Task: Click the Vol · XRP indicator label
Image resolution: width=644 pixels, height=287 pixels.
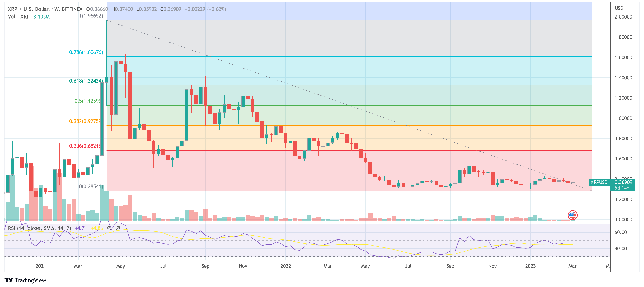Action: (19, 17)
